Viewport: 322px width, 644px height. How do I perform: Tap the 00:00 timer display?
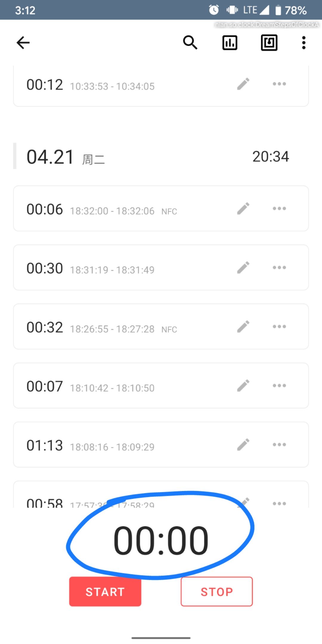point(161,540)
